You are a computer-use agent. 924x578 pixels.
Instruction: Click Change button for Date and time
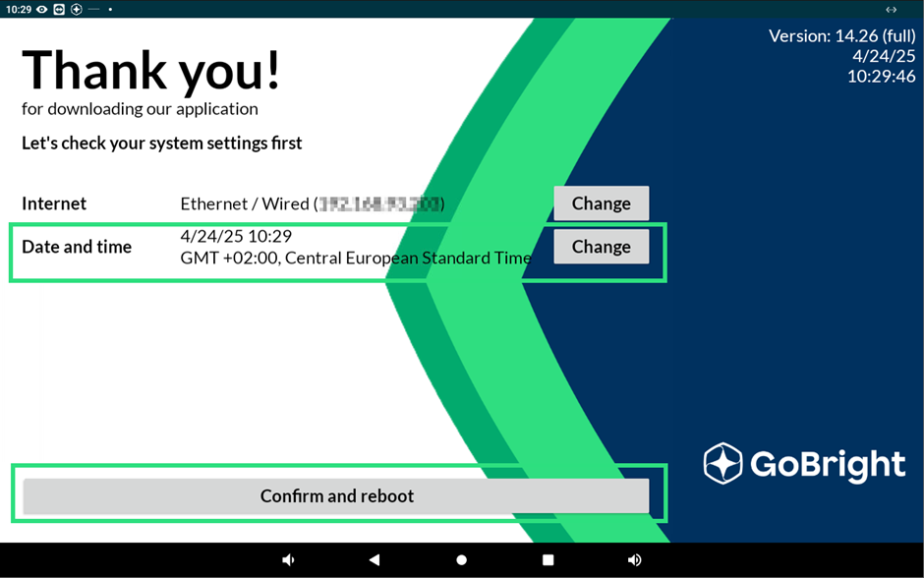[x=601, y=247]
